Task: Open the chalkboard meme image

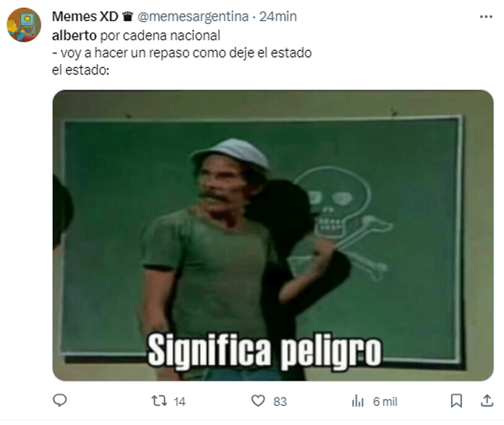Action: pos(273,235)
